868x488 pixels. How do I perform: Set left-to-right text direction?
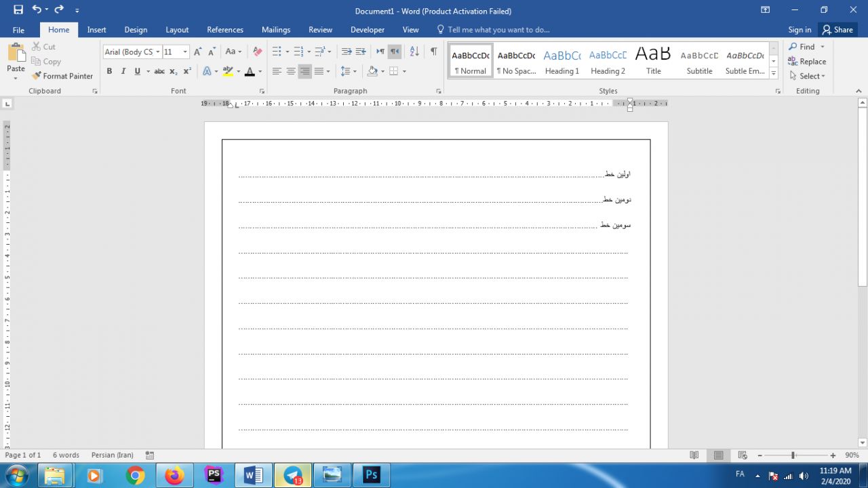[380, 52]
